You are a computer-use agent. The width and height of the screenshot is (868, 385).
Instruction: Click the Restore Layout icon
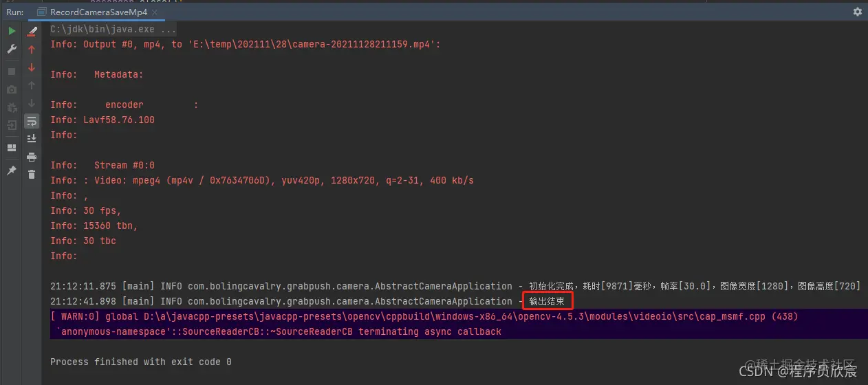[12, 148]
